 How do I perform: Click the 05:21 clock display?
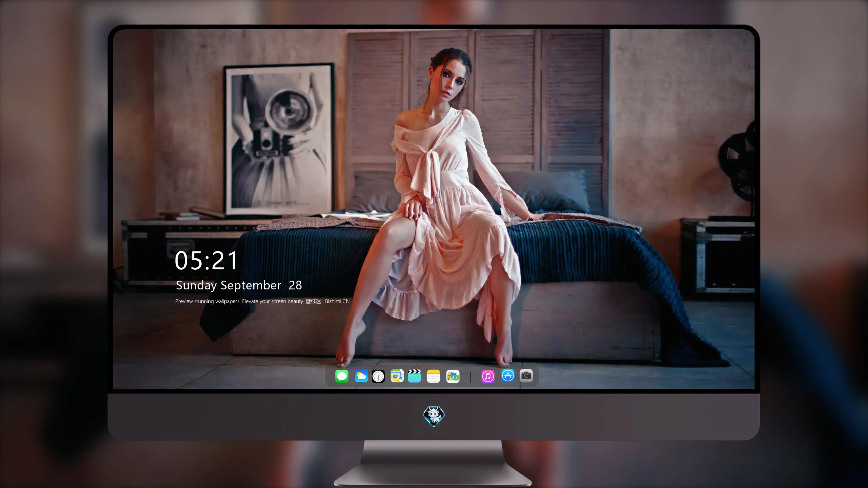coord(206,261)
